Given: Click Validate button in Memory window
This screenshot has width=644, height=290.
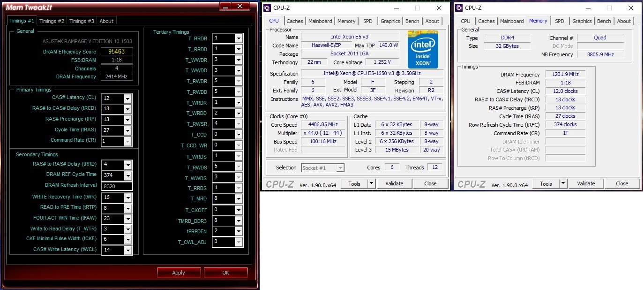Looking at the screenshot, I should pos(586,183).
